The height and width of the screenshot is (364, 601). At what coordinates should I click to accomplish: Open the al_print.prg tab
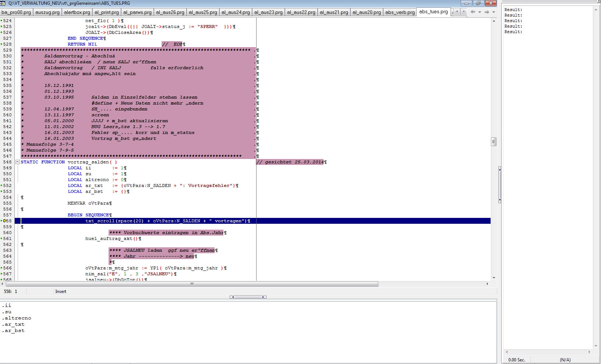106,12
